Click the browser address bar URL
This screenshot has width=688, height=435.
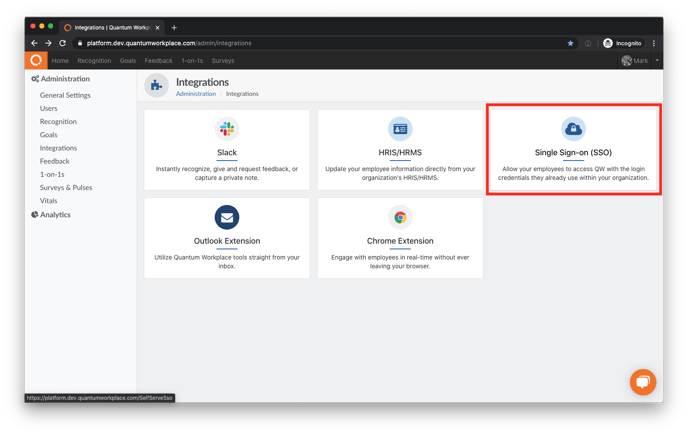click(169, 43)
